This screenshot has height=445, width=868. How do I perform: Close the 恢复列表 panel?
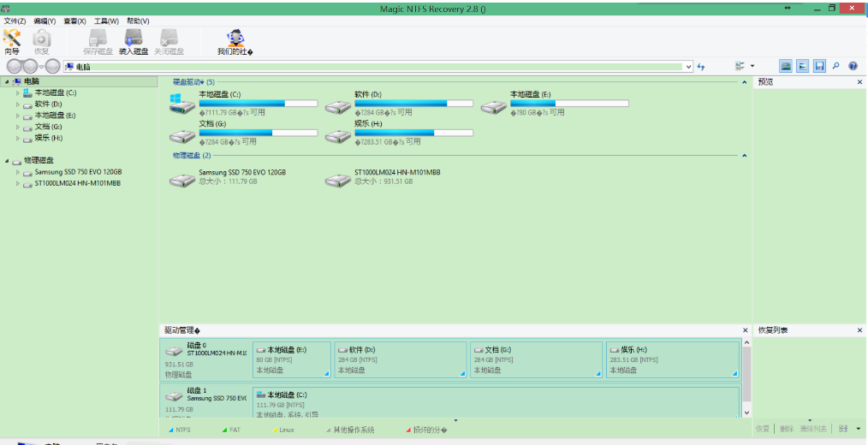point(859,330)
